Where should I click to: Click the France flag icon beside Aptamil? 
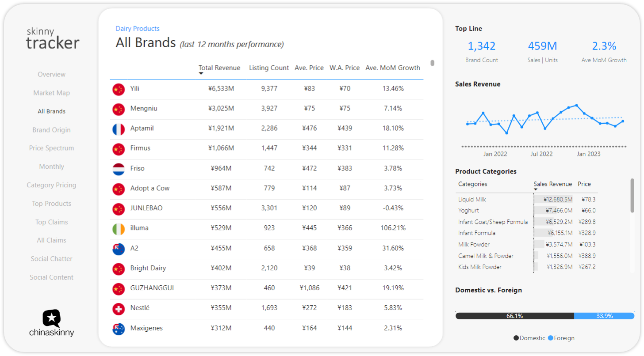(119, 129)
